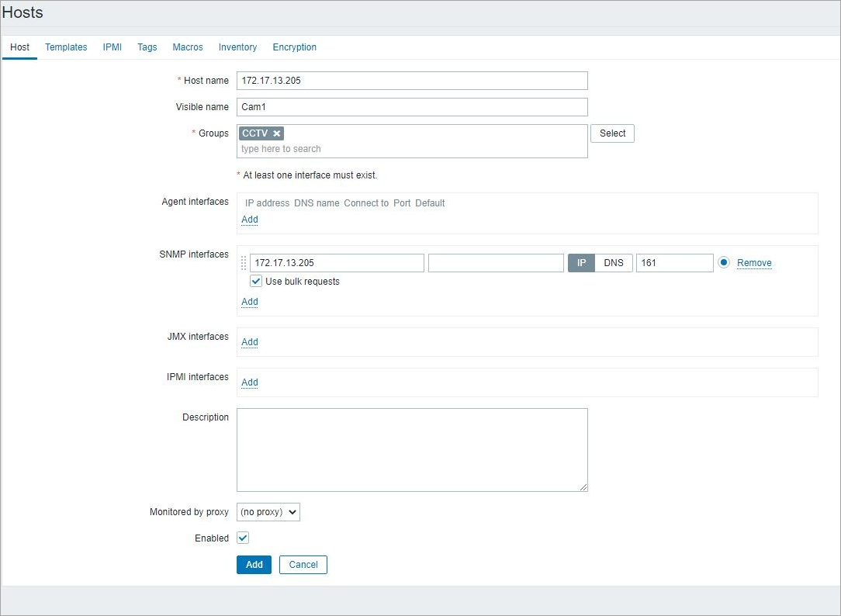Add a new Agent interface
This screenshot has height=616, width=841.
click(x=249, y=220)
